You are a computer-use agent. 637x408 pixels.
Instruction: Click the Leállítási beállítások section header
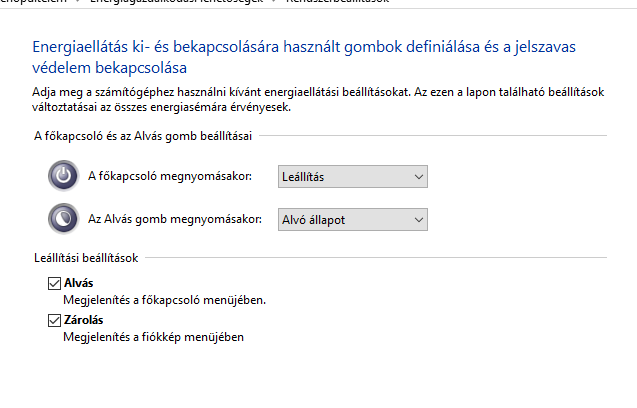coord(86,258)
